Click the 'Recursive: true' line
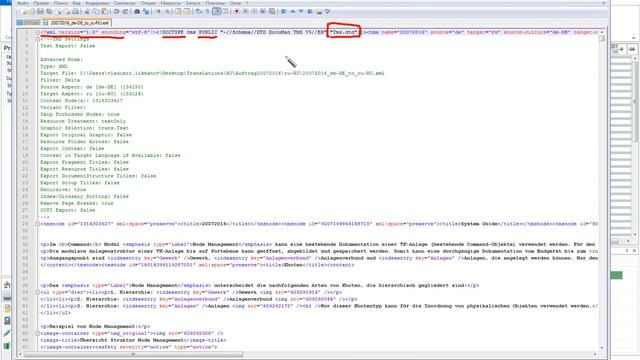This screenshot has width=640, height=360. [63, 190]
